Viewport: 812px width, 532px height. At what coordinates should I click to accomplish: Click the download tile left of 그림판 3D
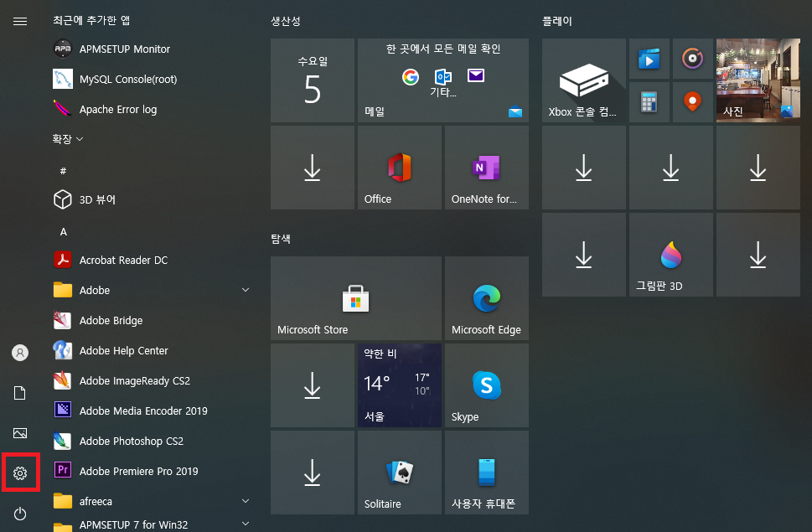pos(583,255)
